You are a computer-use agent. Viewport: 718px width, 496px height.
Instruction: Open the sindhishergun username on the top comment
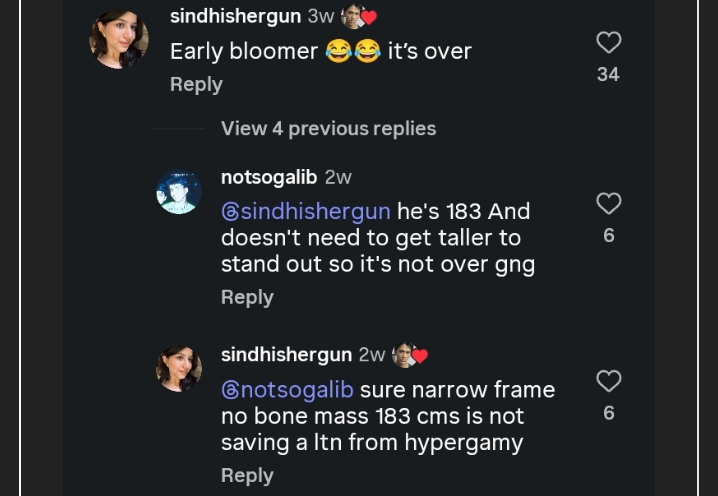click(235, 16)
